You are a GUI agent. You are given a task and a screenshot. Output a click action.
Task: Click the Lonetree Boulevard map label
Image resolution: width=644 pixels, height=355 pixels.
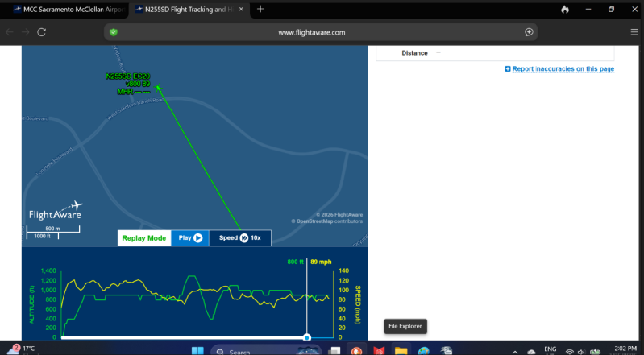(x=54, y=162)
